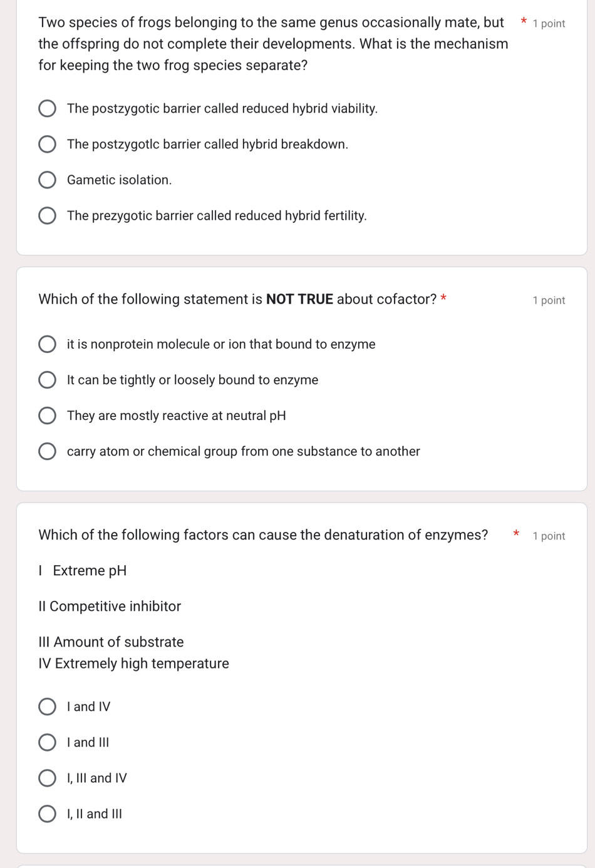Pick 'prezygotic barrier called reduced hybrid fertility'
The height and width of the screenshot is (868, 595).
pyautogui.click(x=48, y=216)
